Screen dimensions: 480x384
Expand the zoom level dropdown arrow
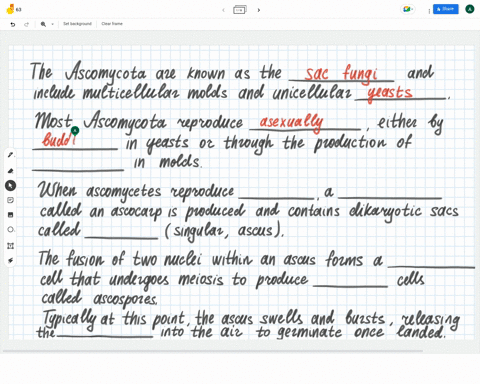pos(52,24)
